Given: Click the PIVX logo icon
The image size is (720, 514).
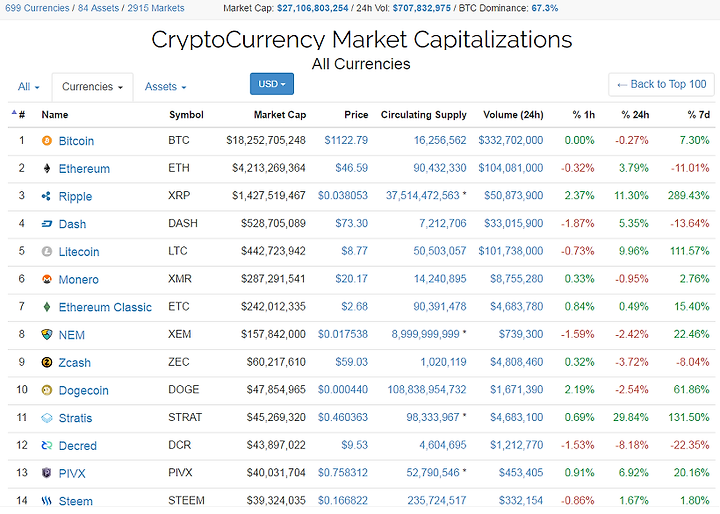Looking at the screenshot, I should (x=47, y=473).
